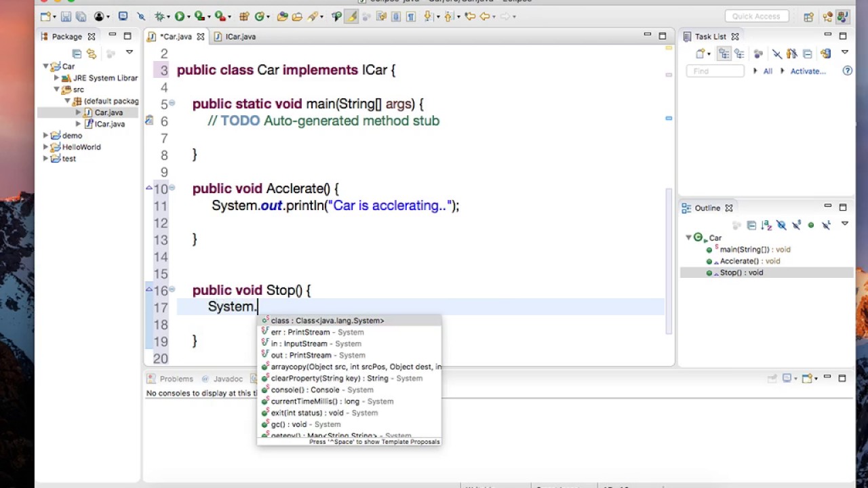
Task: Toggle Categorized presentation in Task List
Action: pyautogui.click(x=724, y=54)
